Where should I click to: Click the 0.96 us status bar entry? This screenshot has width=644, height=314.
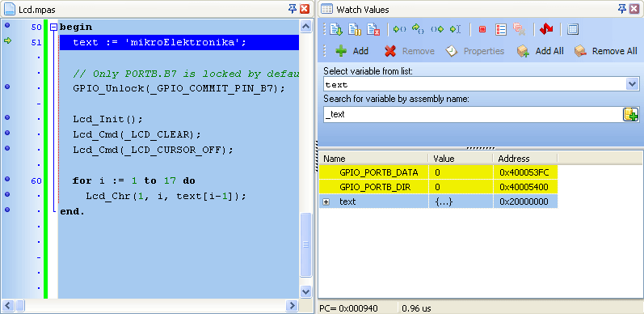416,308
